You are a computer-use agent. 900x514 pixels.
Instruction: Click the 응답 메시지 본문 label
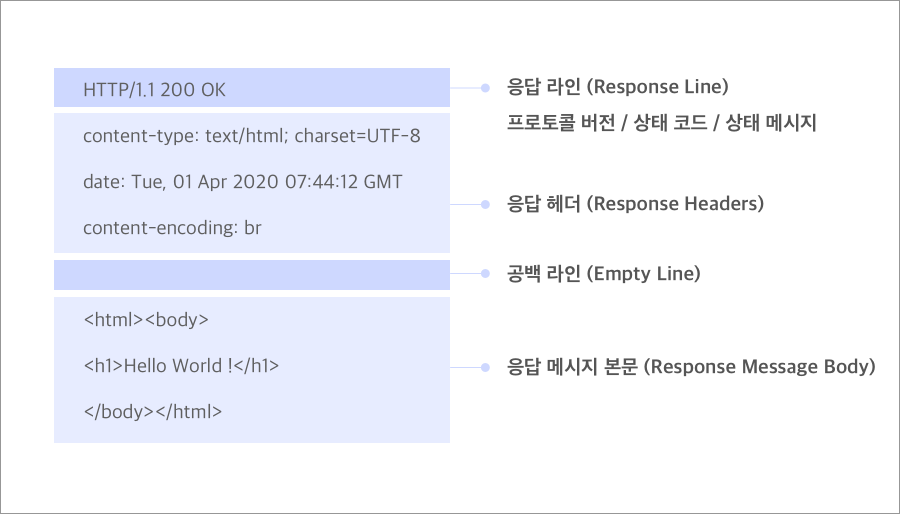691,367
